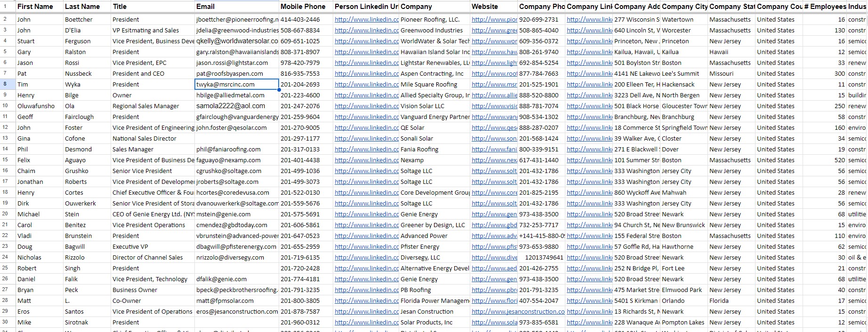Select company cell Advanced Power
Screen dimensions: 868x332
(x=434, y=236)
